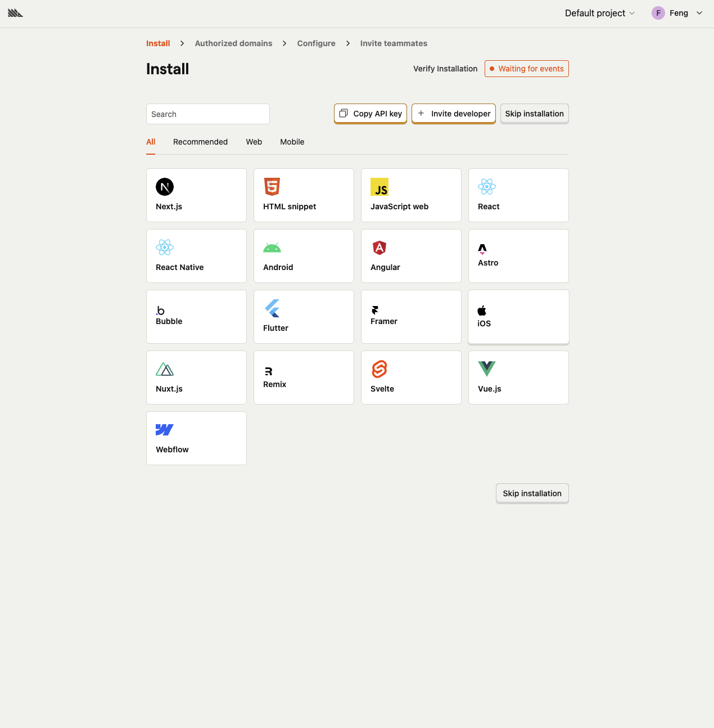Screen dimensions: 714x728
Task: Select the iOS Apple icon
Action: coord(482,311)
